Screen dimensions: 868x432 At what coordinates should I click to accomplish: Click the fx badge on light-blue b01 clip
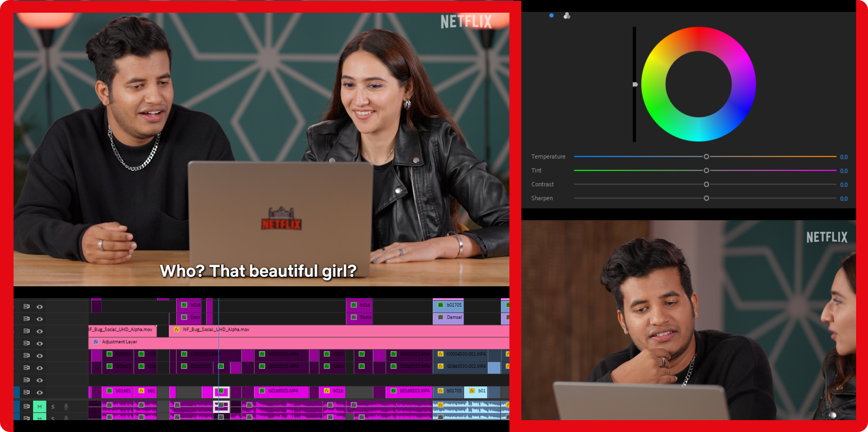pyautogui.click(x=472, y=391)
